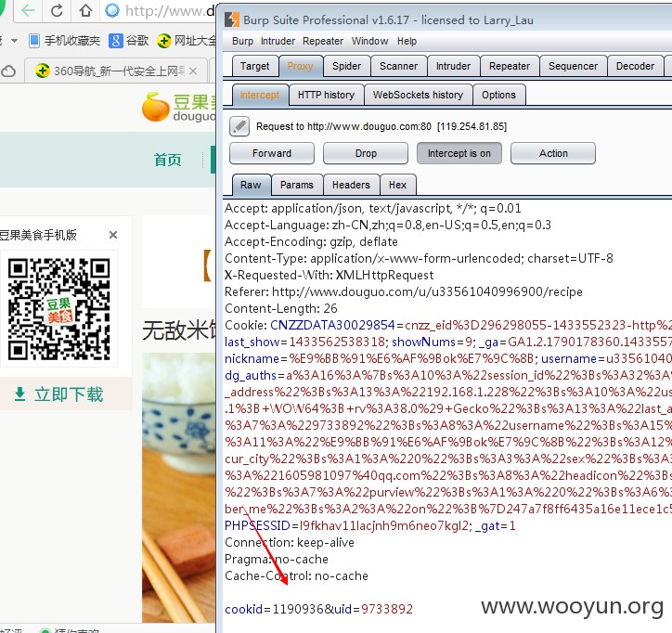Switch to the Hex view tab
The width and height of the screenshot is (672, 633).
(x=397, y=185)
